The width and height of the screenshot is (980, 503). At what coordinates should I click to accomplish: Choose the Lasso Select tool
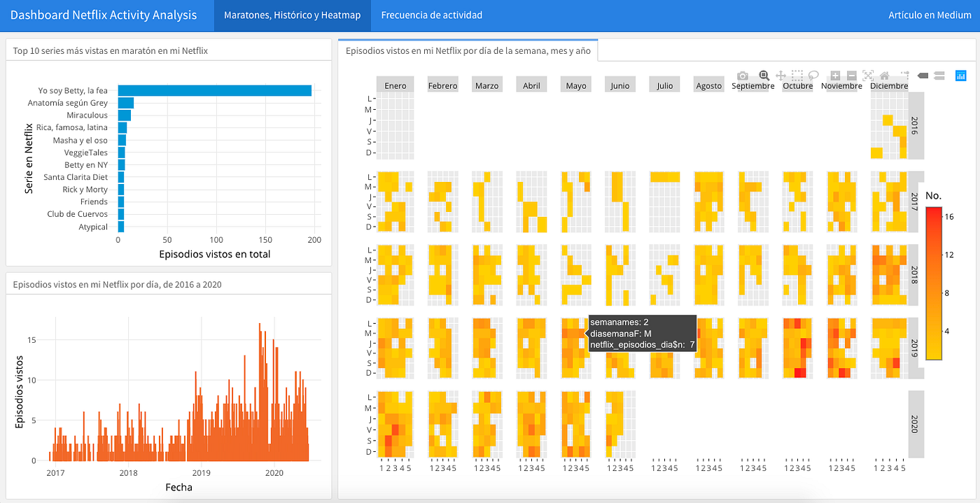point(813,75)
